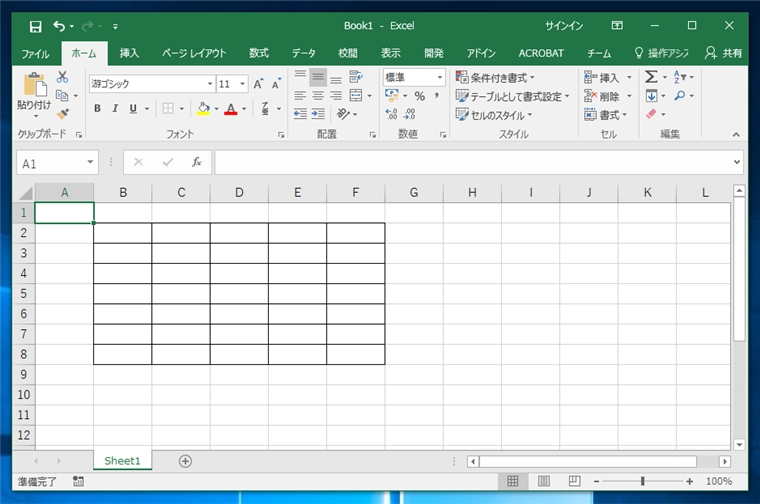Undo the last action

[x=59, y=26]
